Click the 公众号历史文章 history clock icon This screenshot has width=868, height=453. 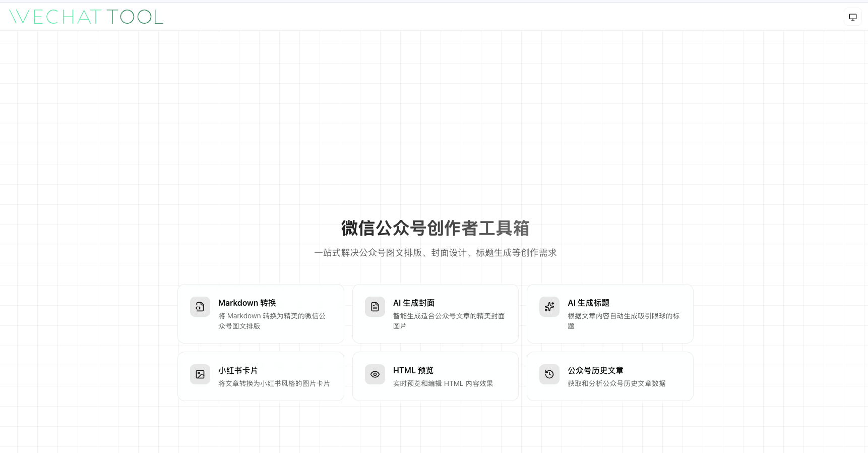tap(549, 374)
